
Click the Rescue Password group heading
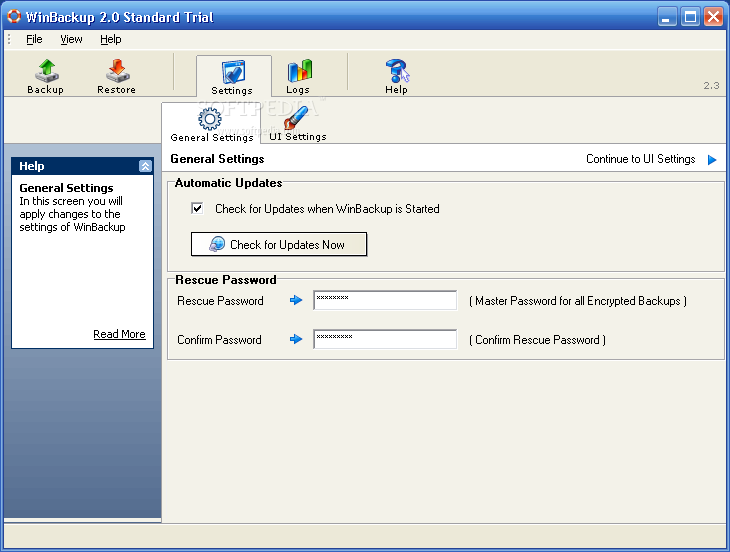226,280
